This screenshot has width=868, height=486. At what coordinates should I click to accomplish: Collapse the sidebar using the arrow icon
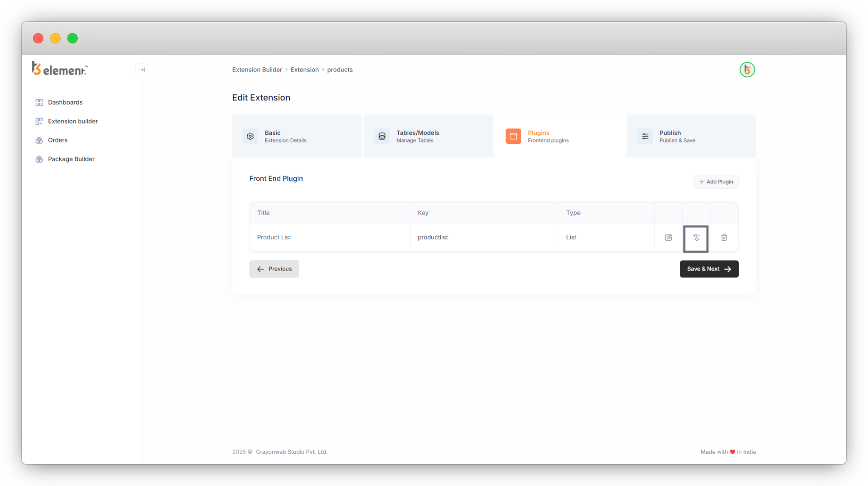(x=142, y=70)
